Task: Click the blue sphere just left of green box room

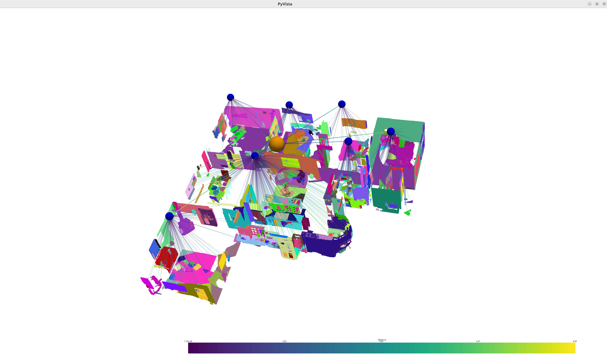Action: coord(348,141)
